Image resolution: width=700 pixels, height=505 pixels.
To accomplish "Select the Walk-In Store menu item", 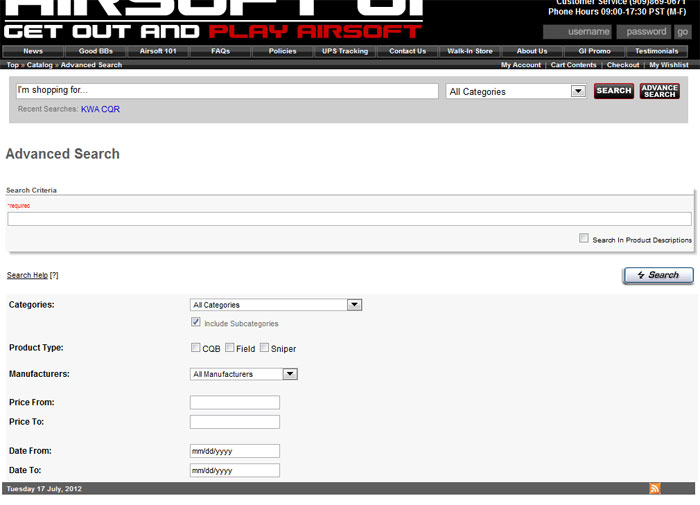I will coord(470,51).
